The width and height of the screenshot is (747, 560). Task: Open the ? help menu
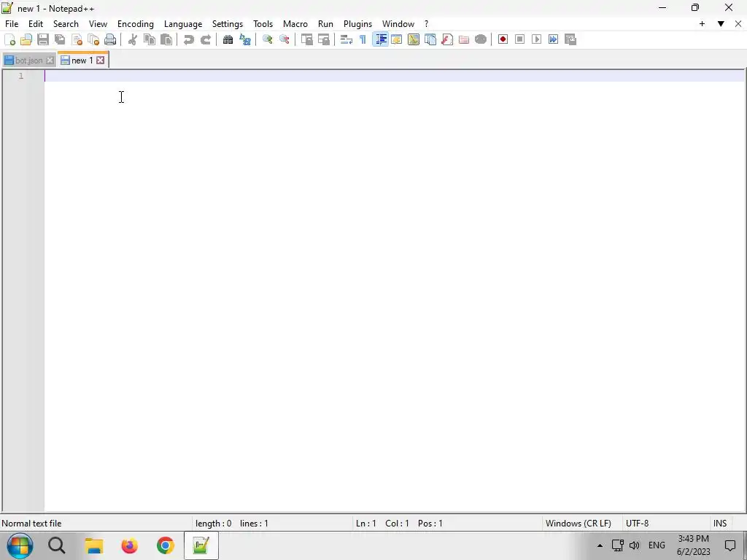(426, 24)
